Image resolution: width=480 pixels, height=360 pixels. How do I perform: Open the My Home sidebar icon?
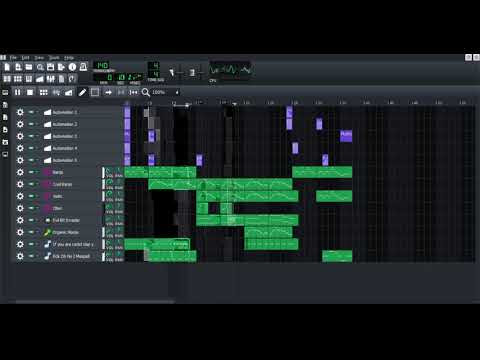[5, 142]
